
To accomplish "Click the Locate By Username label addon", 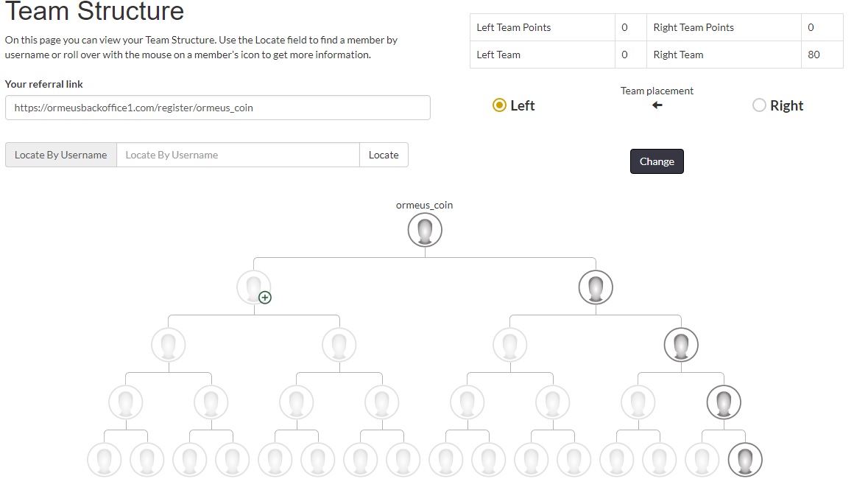I will click(60, 155).
